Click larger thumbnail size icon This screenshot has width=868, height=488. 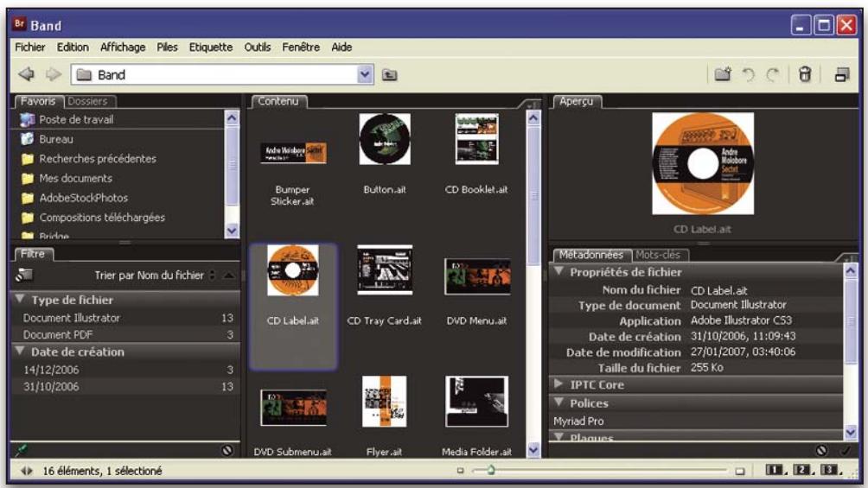[x=739, y=471]
